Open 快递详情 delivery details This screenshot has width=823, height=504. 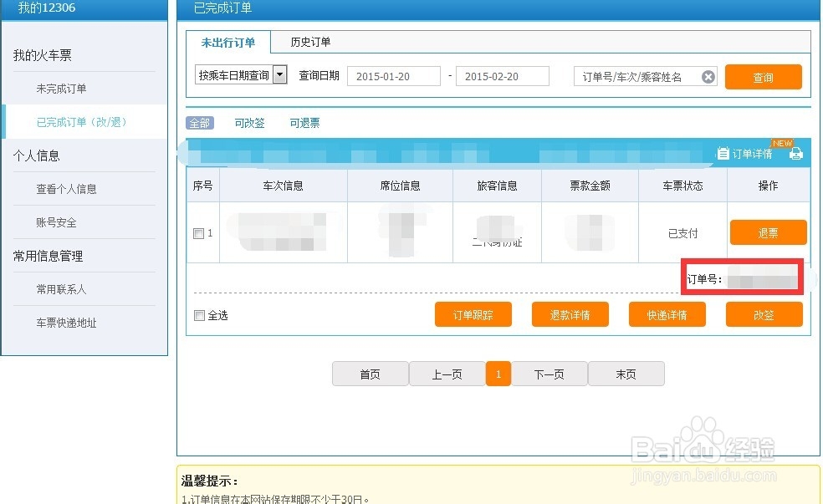coord(667,314)
